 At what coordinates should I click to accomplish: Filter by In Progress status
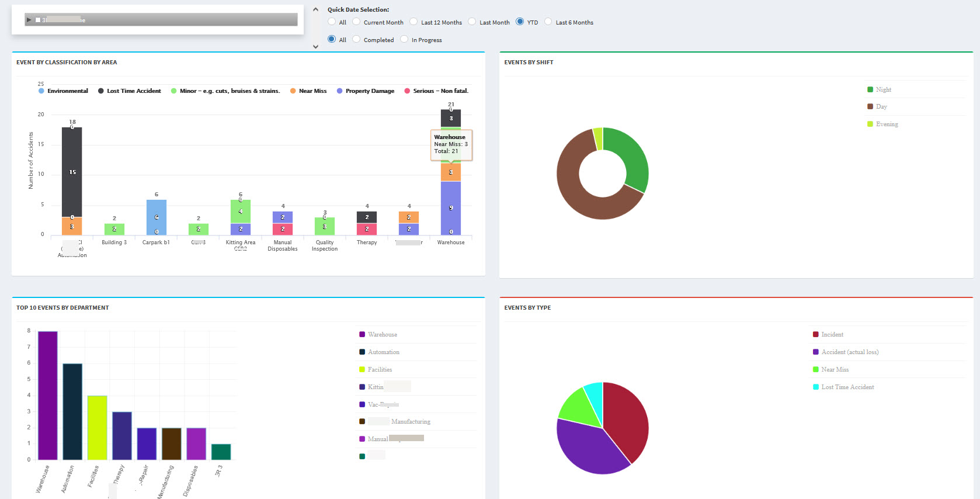404,39
